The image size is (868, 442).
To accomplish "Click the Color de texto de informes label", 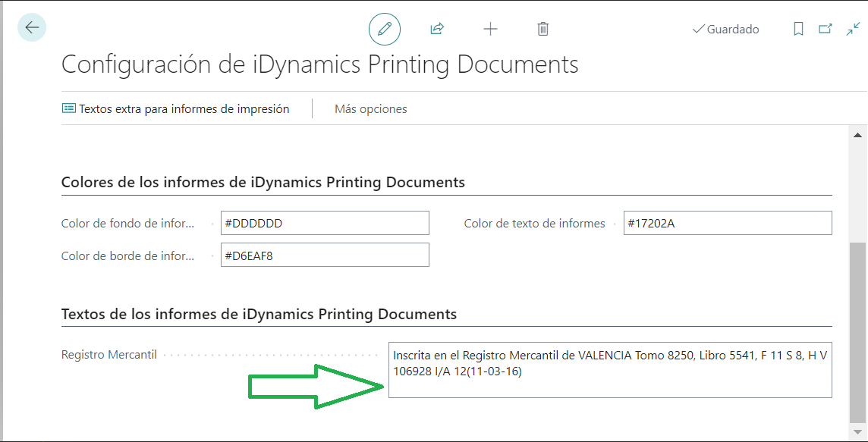I will [535, 224].
